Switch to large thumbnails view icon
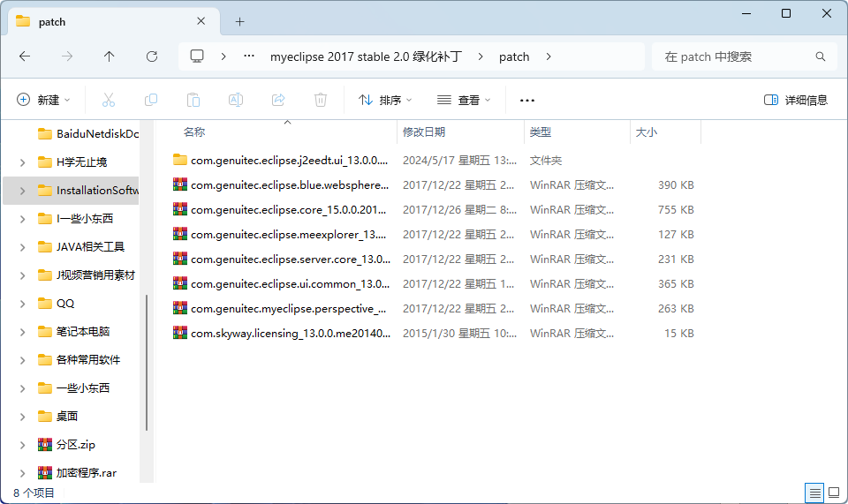848x504 pixels. click(834, 493)
